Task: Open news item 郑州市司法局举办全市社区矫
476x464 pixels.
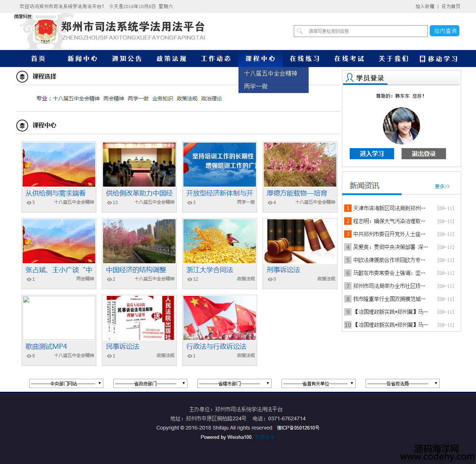Action: tap(389, 286)
